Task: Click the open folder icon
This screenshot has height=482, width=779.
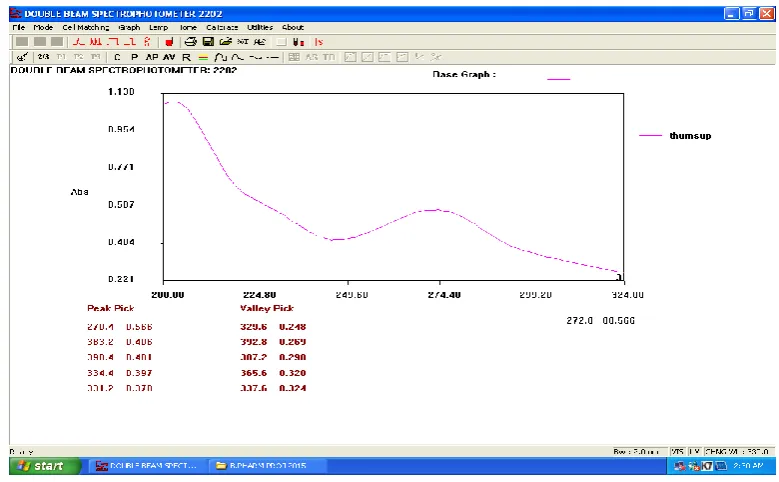Action: tap(226, 42)
